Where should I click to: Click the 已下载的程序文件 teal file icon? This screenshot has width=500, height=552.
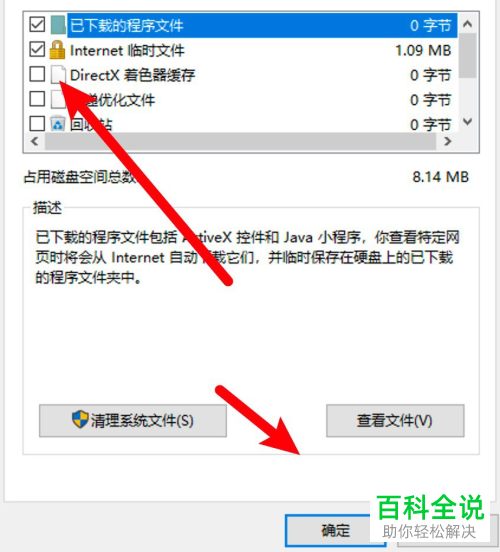point(58,25)
